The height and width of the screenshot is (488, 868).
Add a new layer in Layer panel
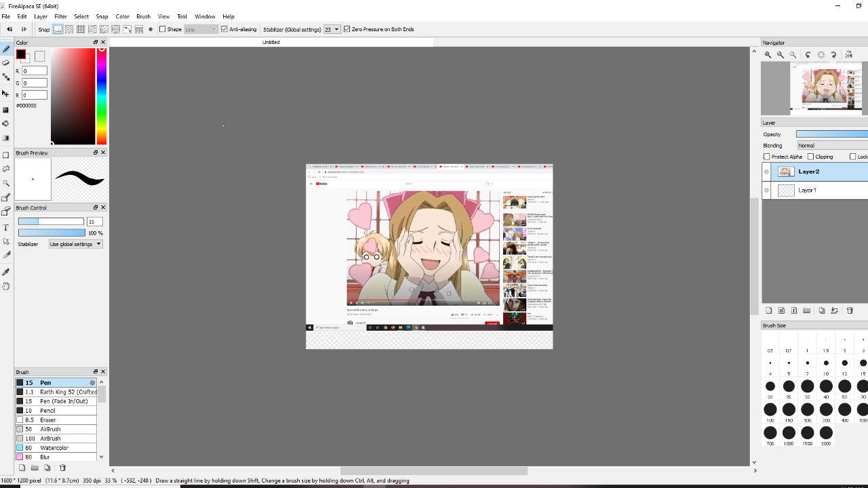coord(769,310)
